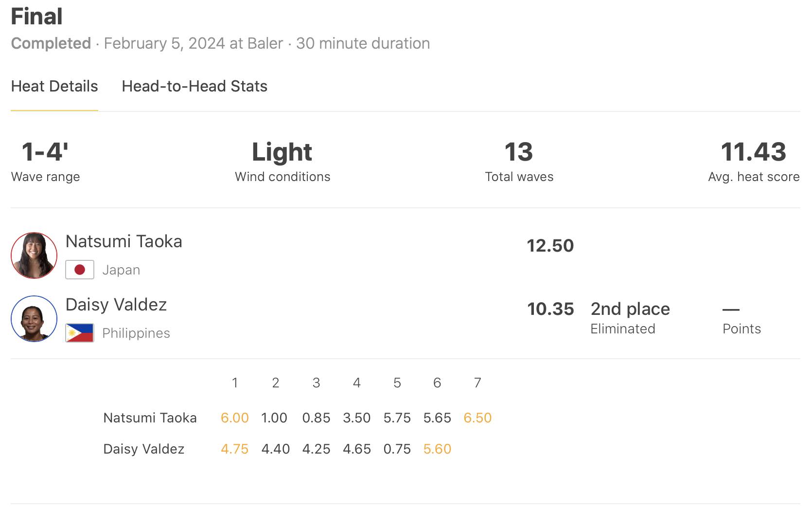
Task: Click the 13 total waves statistic
Action: click(x=519, y=152)
